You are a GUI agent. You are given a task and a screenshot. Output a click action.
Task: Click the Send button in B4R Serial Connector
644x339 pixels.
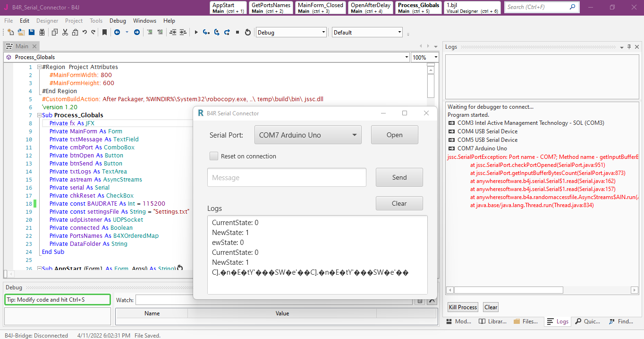click(399, 177)
